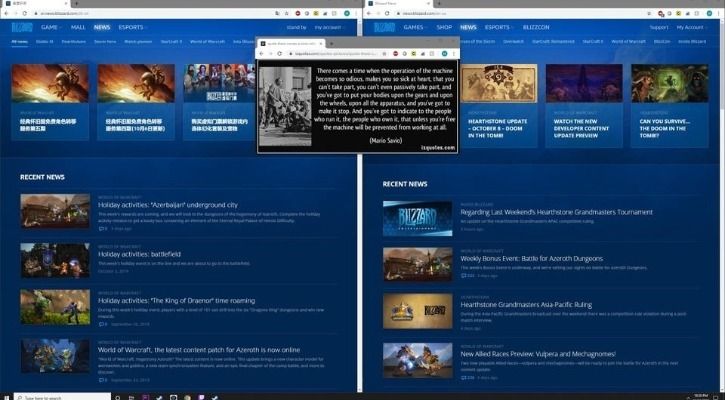Screen dimensions: 725x400
Task: Select NEWS in the right window navigation
Action: [x=468, y=27]
